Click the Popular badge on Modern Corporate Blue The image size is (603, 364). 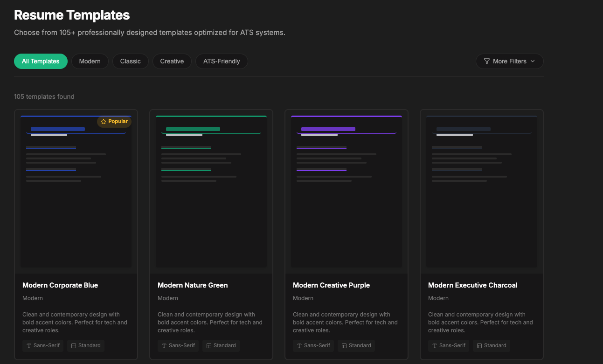tap(114, 121)
